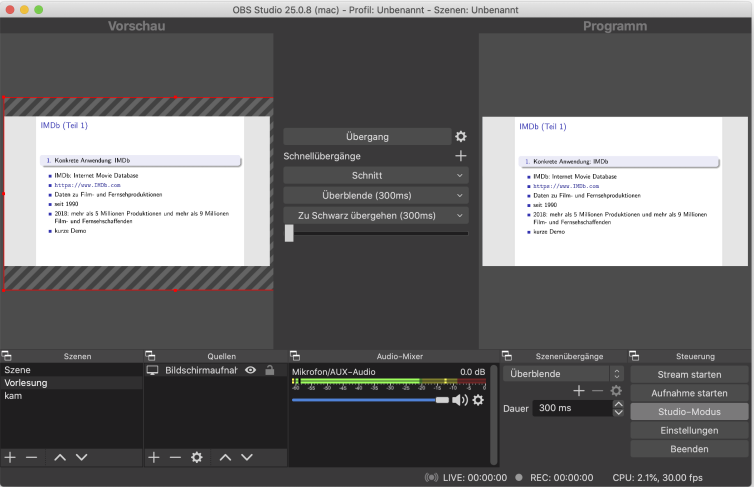Click Stream starten button

pyautogui.click(x=689, y=375)
